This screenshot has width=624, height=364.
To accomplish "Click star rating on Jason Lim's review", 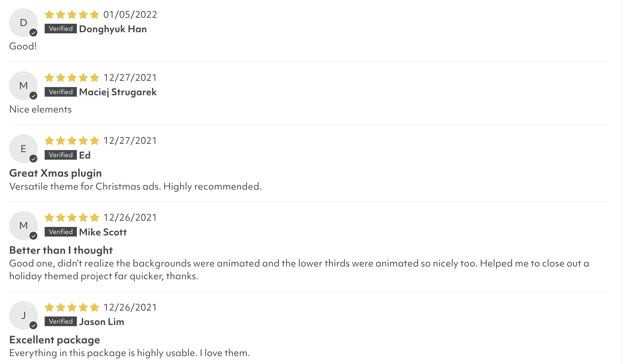I will pos(72,307).
